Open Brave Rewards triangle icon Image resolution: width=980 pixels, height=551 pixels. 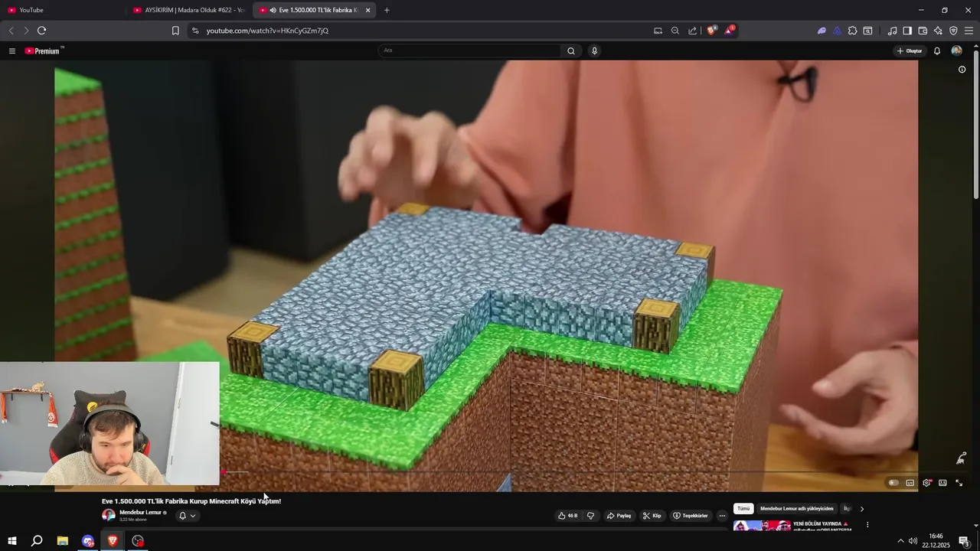pos(730,31)
